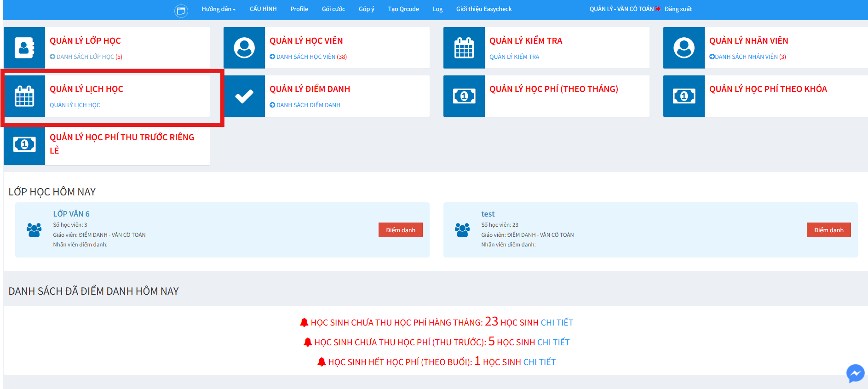Image resolution: width=868 pixels, height=389 pixels.
Task: Expand the Hướng dẫn dropdown menu
Action: [218, 9]
